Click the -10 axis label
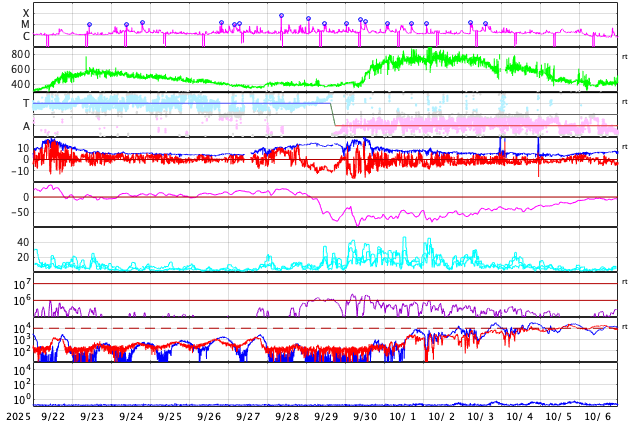 (x=19, y=171)
